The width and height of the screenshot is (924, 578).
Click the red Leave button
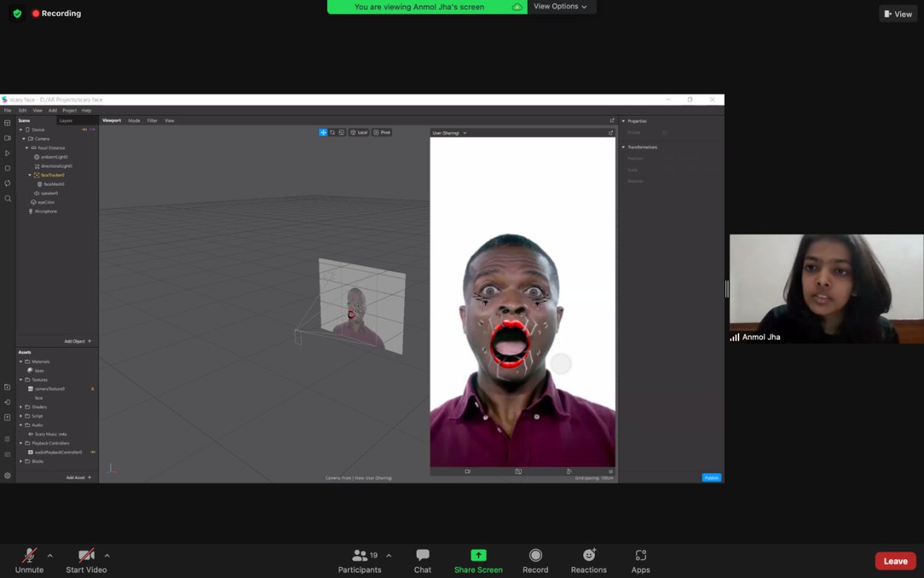pos(896,561)
